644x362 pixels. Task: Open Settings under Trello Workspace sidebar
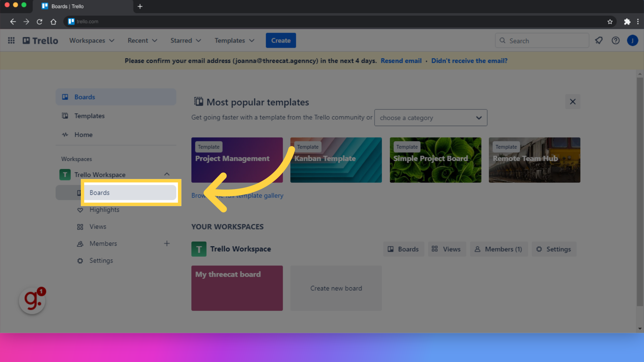116,260
